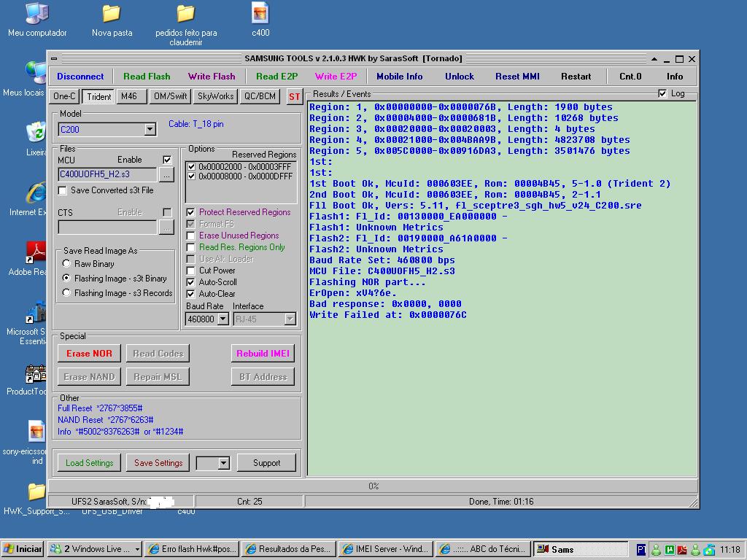Image resolution: width=747 pixels, height=560 pixels.
Task: Switch to the One-C tab
Action: [64, 96]
